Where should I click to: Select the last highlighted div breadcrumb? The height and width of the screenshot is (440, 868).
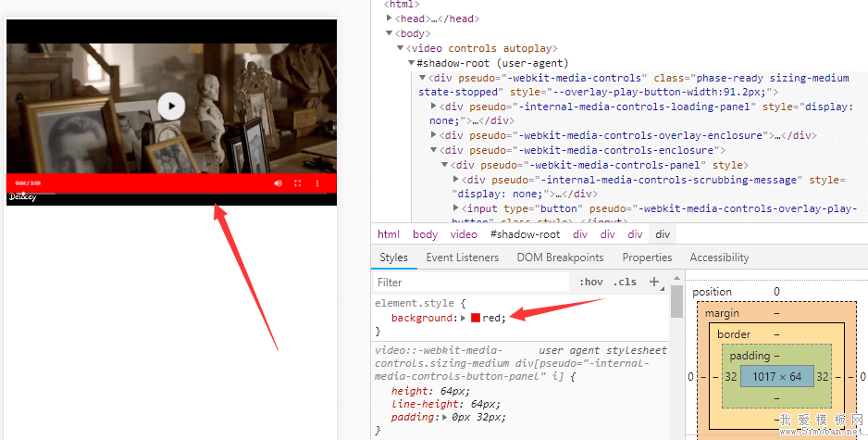tap(663, 233)
